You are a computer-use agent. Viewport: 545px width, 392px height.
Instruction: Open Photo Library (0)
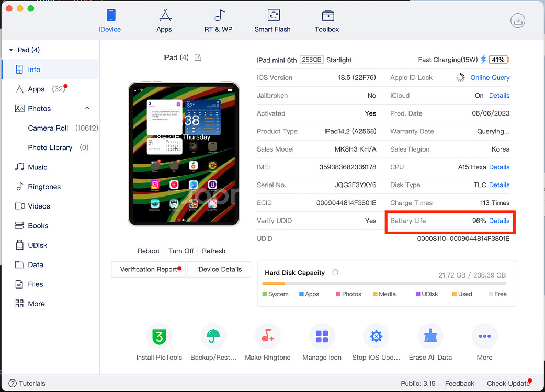click(58, 147)
